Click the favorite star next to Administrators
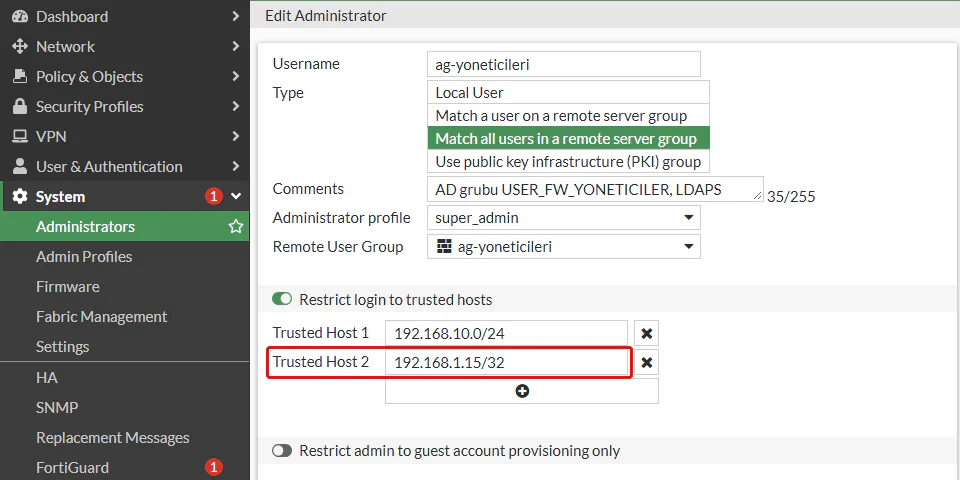The width and height of the screenshot is (960, 480). click(236, 227)
